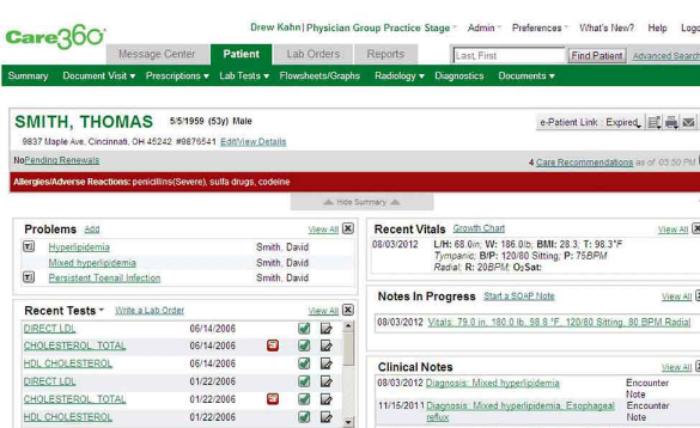The width and height of the screenshot is (700, 428).
Task: Open Edit/View Details link for patient
Action: click(253, 142)
